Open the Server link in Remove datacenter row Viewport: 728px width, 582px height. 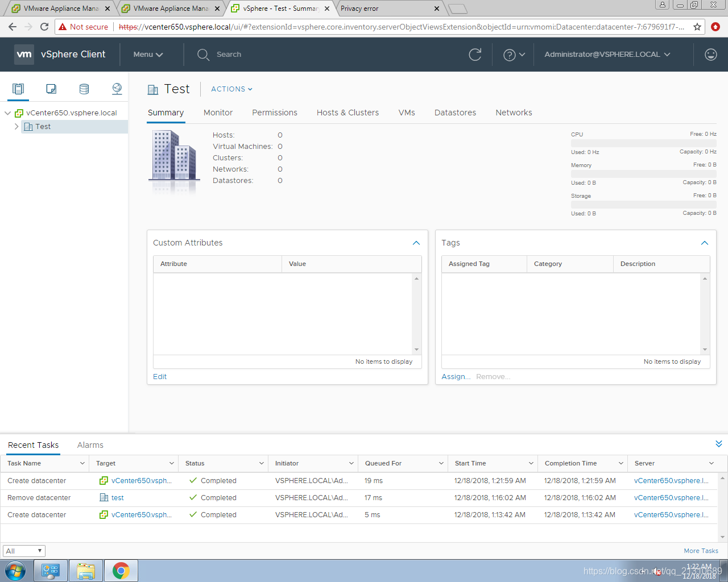point(671,498)
